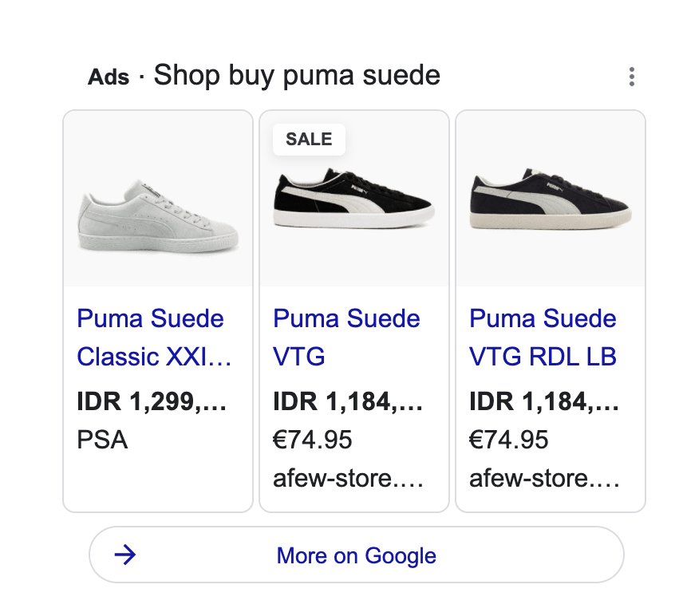Click the Shop buy puma suede heading
Viewport: 683px width, 616px height.
tap(297, 76)
